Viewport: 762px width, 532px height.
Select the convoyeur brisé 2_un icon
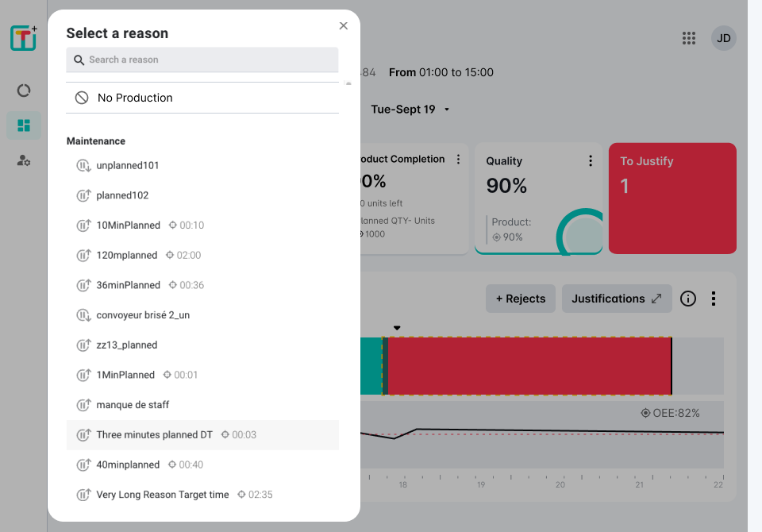coord(83,315)
